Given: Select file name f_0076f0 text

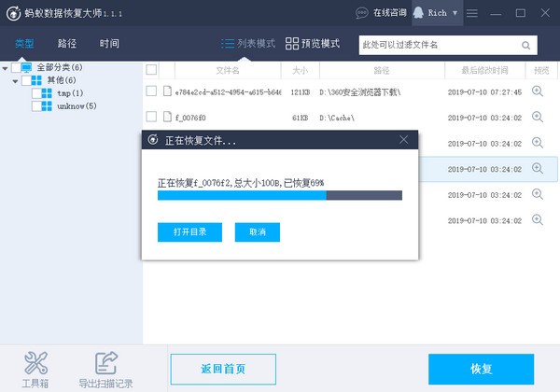Looking at the screenshot, I should (190, 118).
